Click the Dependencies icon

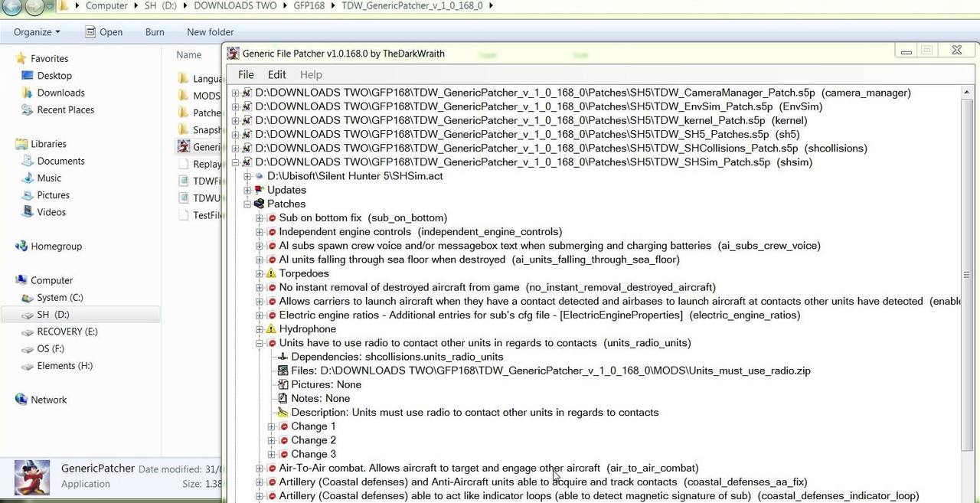point(283,357)
